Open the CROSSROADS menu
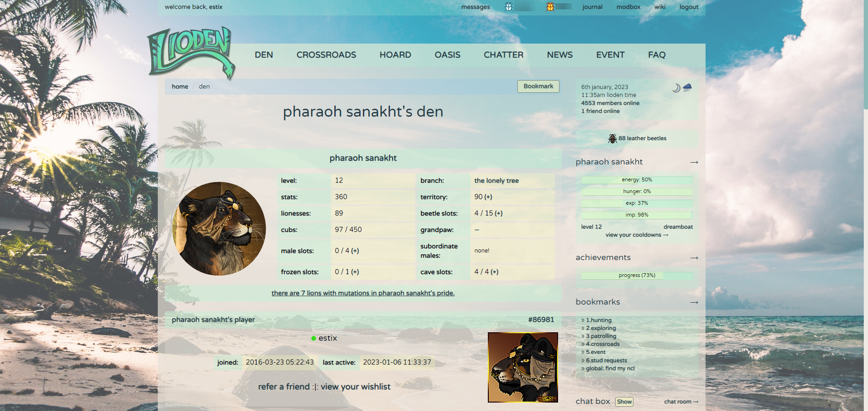The image size is (868, 411). click(x=326, y=55)
